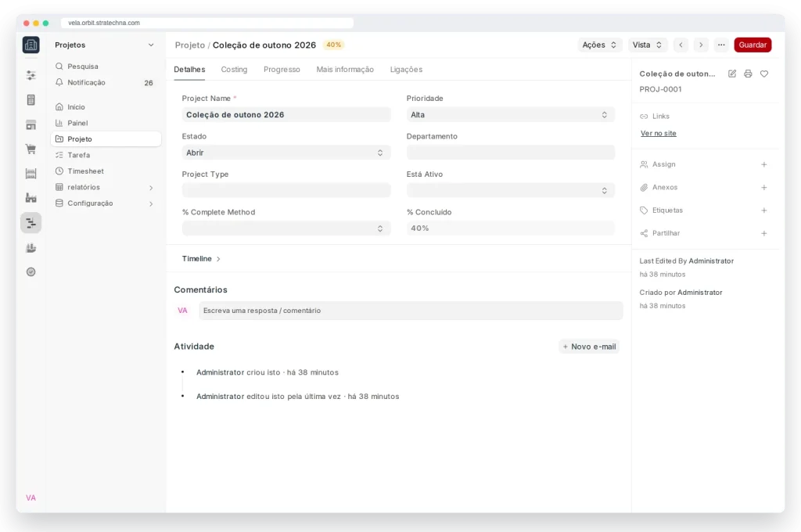Expand the Timeline section

(201, 259)
